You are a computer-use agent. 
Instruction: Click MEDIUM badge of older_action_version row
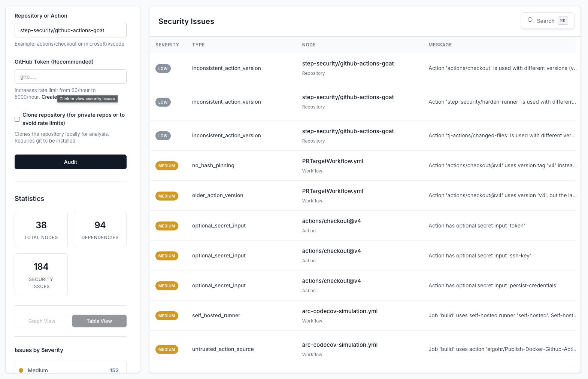coord(167,196)
